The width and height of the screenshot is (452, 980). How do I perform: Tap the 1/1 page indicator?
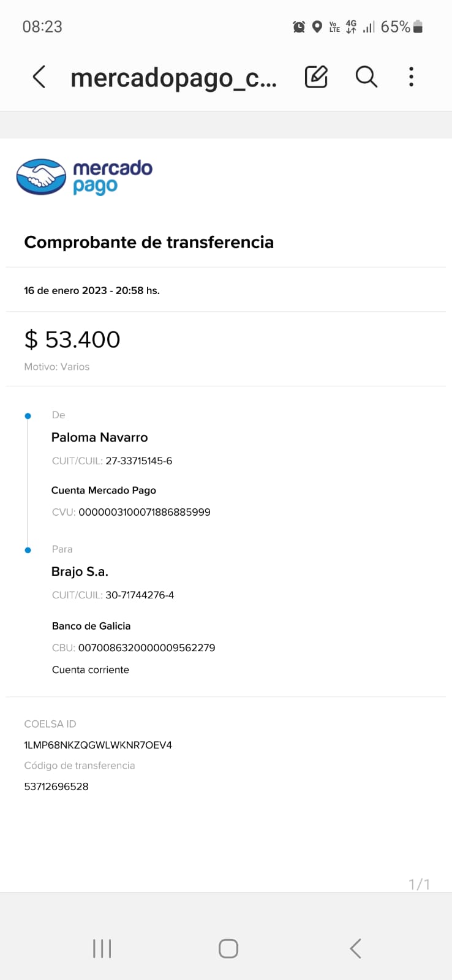[419, 884]
